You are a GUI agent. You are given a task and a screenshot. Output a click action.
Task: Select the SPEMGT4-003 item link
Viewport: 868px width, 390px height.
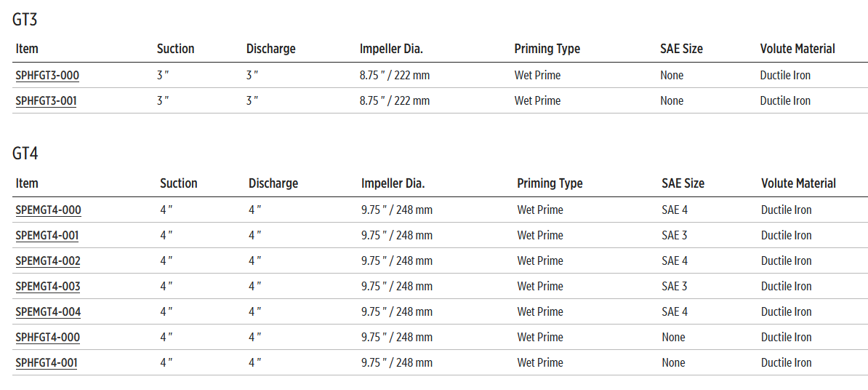click(x=48, y=287)
